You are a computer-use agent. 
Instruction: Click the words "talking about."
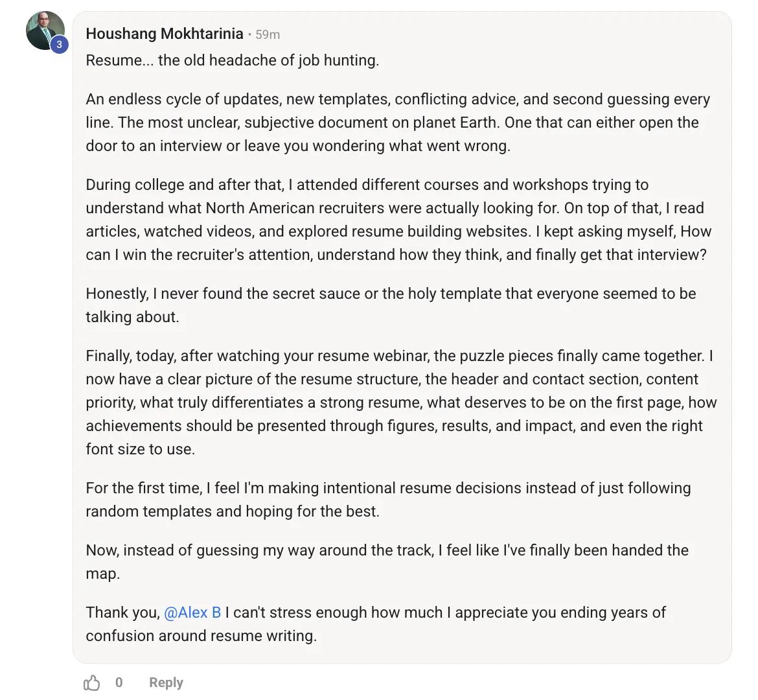(x=132, y=316)
